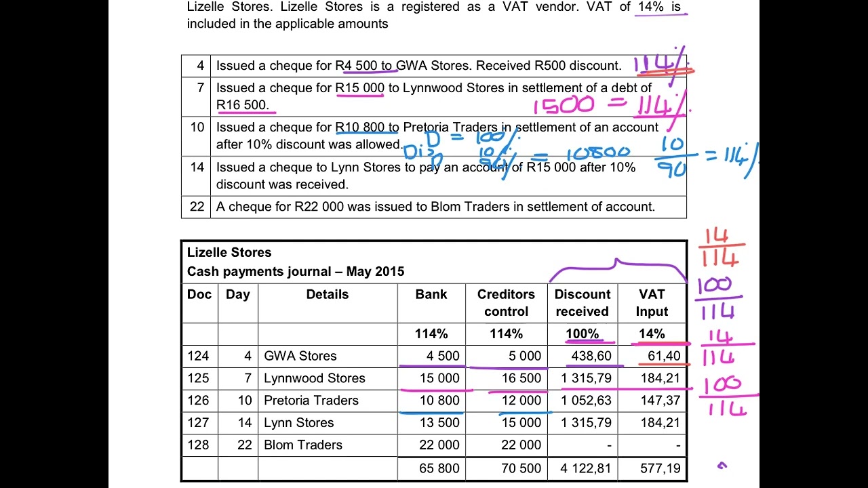Click the 'Doc' column header
Viewport: 868px width, 488px height.
click(199, 294)
